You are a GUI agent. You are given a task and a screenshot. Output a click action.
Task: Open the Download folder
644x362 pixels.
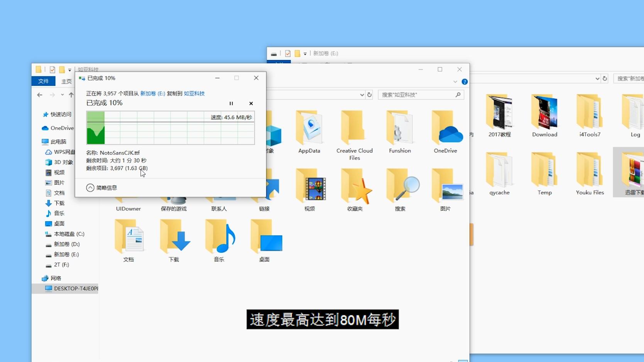point(544,116)
